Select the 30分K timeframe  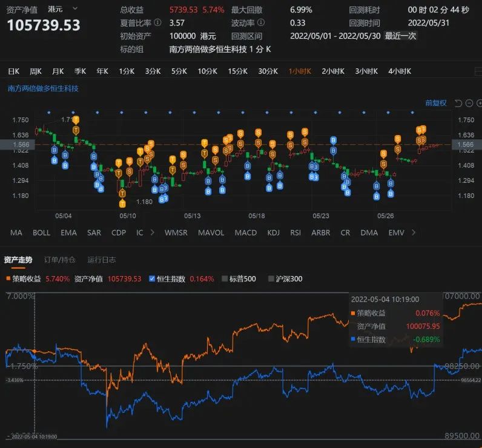tap(268, 71)
